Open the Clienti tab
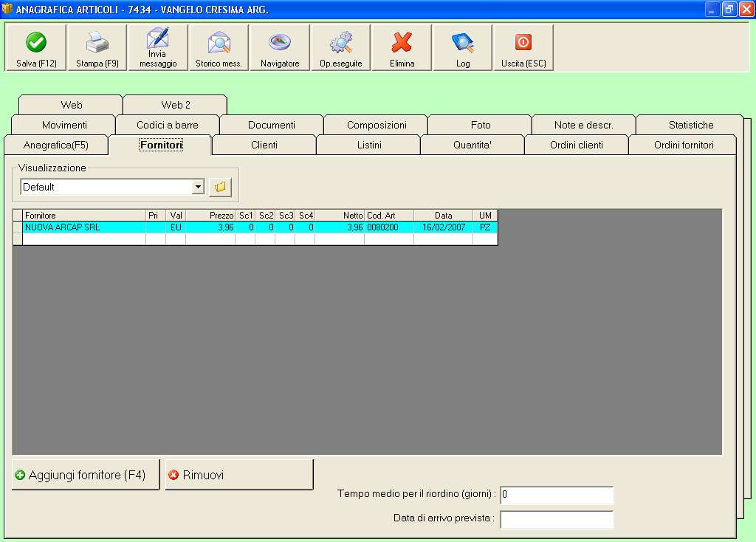 click(264, 145)
